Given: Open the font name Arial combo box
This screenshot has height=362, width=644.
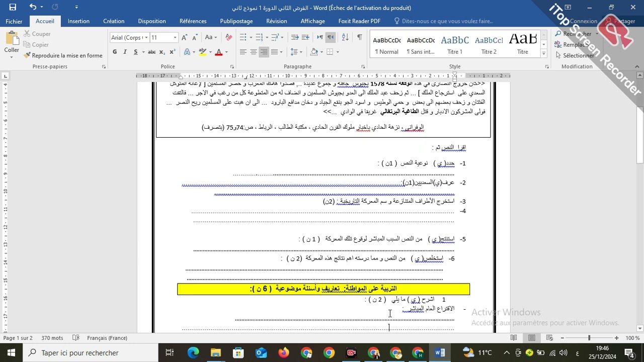Looking at the screenshot, I should click(129, 38).
